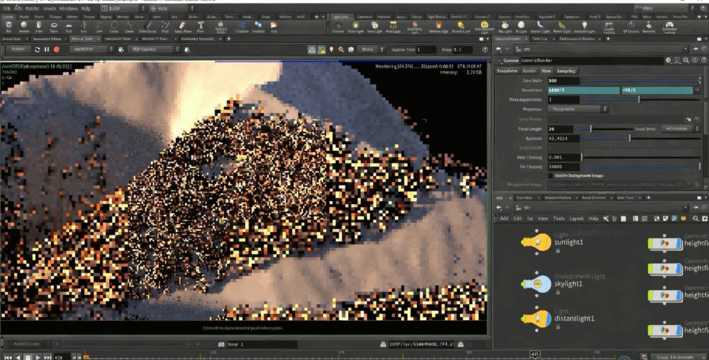Create a Camera from the shelf
This screenshot has height=360, width=709.
pos(338,27)
